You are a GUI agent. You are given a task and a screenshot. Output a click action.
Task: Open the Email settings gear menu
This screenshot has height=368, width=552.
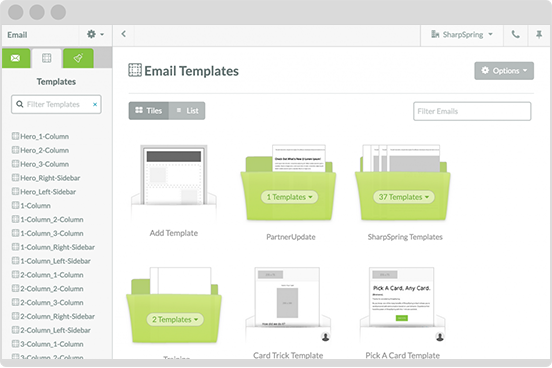(95, 35)
